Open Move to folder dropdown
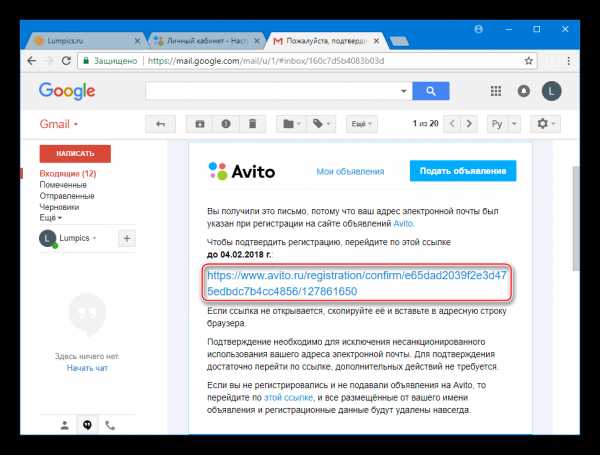Viewport: 600px width, 455px height. [292, 124]
